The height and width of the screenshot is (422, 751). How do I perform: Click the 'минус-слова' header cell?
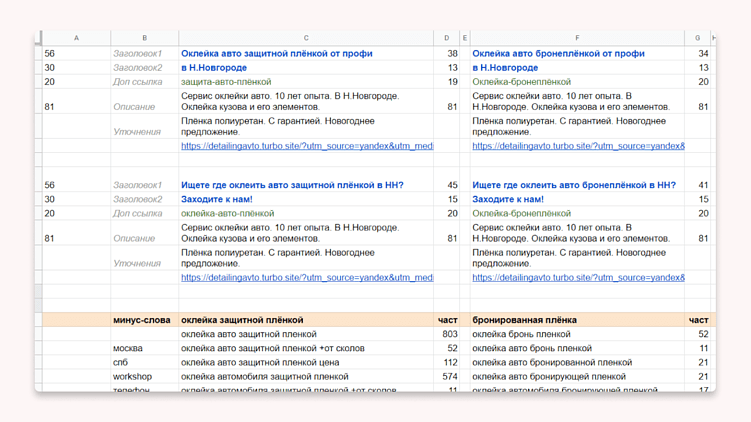click(142, 320)
